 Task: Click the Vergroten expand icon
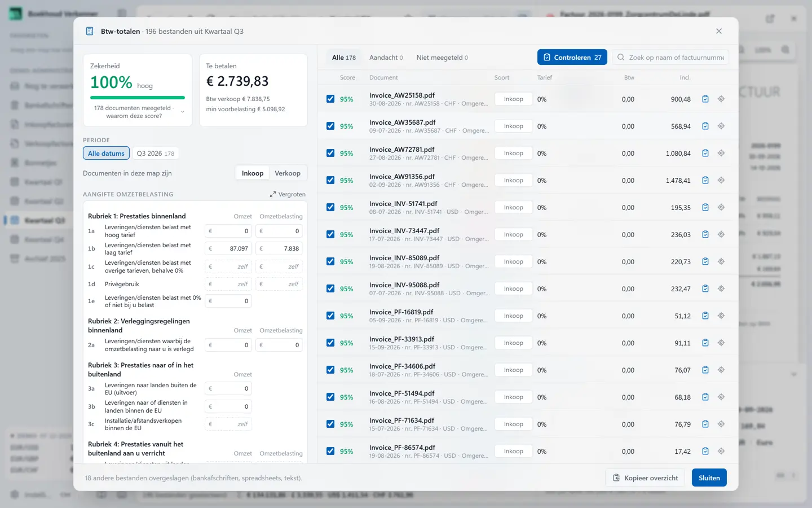point(273,194)
